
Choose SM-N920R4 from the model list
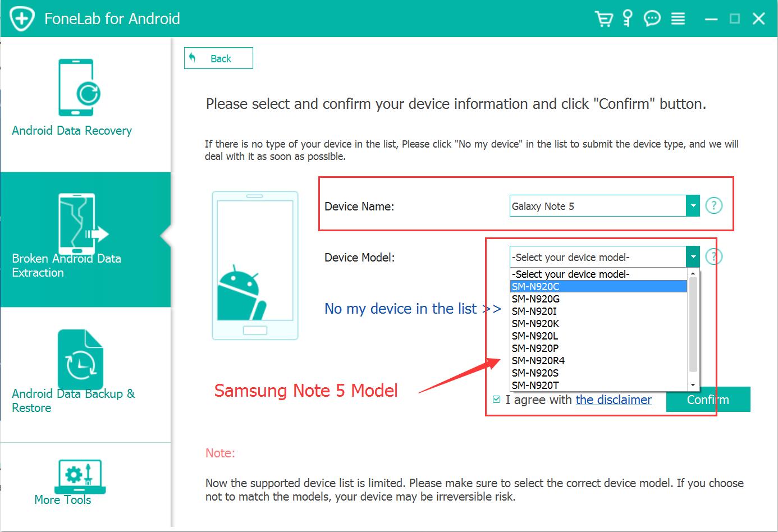click(x=598, y=360)
